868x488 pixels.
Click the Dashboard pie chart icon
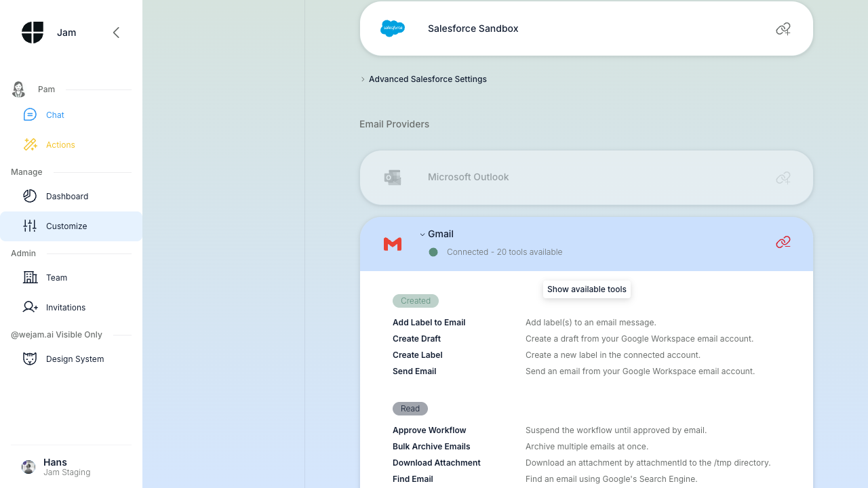[30, 196]
